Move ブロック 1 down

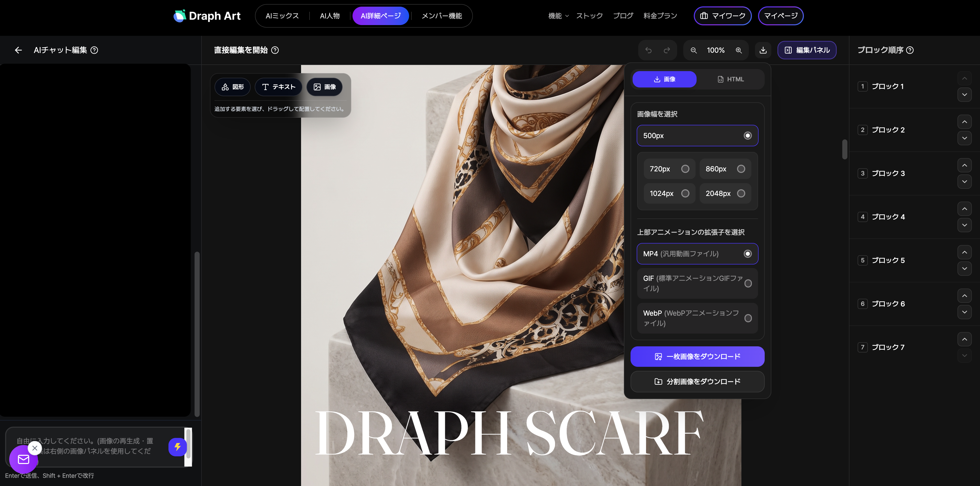[x=964, y=95]
